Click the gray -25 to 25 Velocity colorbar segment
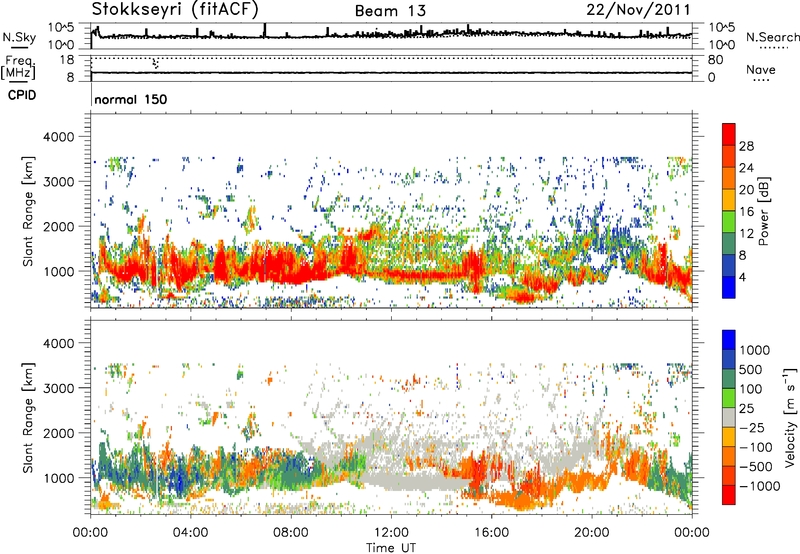 point(729,417)
